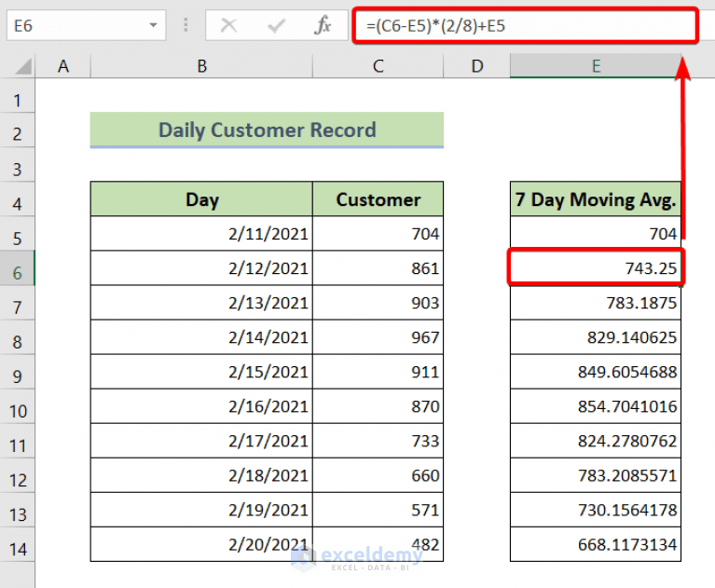The image size is (715, 588).
Task: Select row 14 header
Action: tap(18, 545)
